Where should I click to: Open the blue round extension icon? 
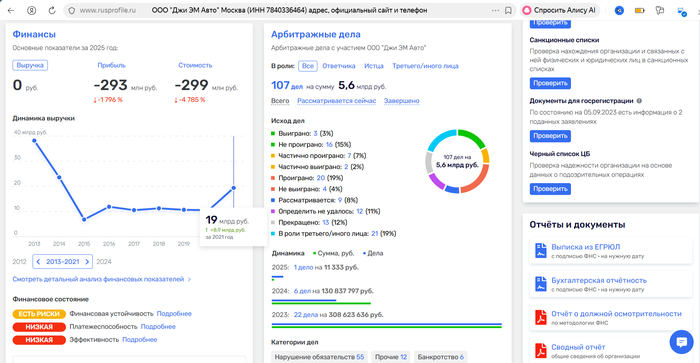click(x=619, y=10)
